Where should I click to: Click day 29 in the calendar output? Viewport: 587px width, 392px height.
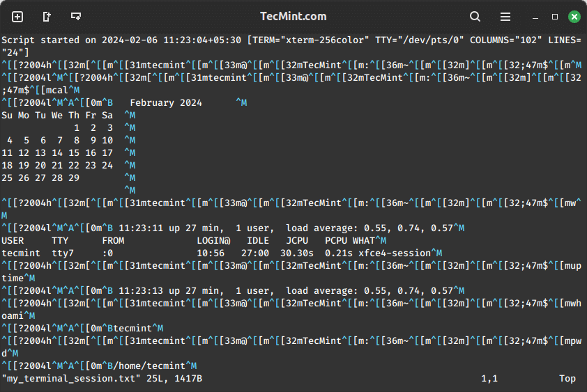(x=74, y=178)
